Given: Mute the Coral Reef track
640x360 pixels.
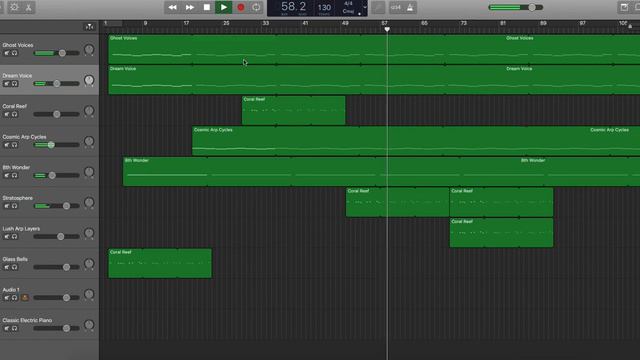Looking at the screenshot, I should (x=7, y=114).
